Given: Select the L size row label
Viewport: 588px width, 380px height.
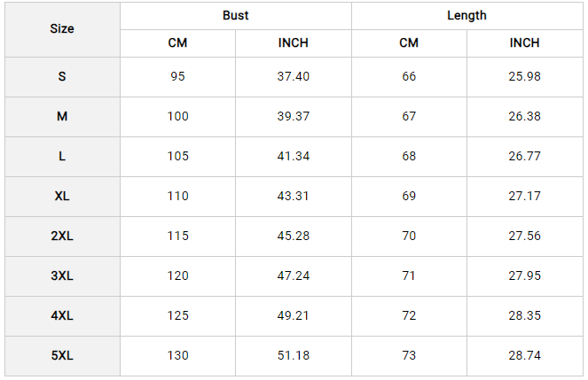Looking at the screenshot, I should coord(62,157).
